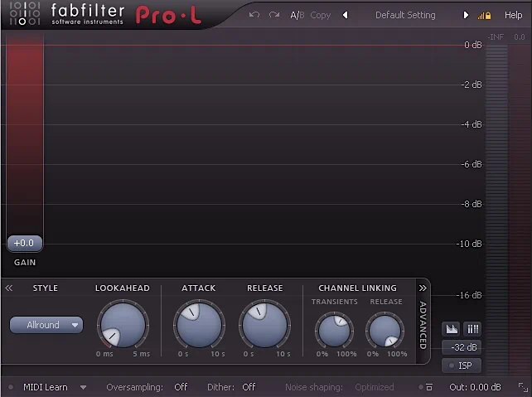The image size is (532, 397).
Task: Click the Lookahead knob
Action: point(123,325)
